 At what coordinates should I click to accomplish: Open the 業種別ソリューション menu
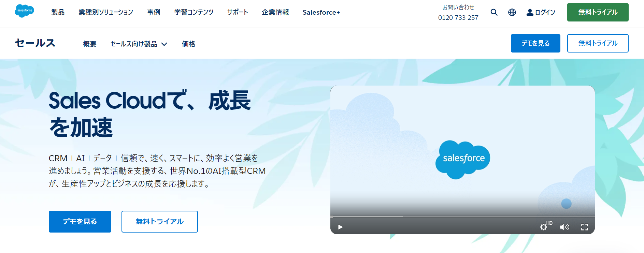106,12
